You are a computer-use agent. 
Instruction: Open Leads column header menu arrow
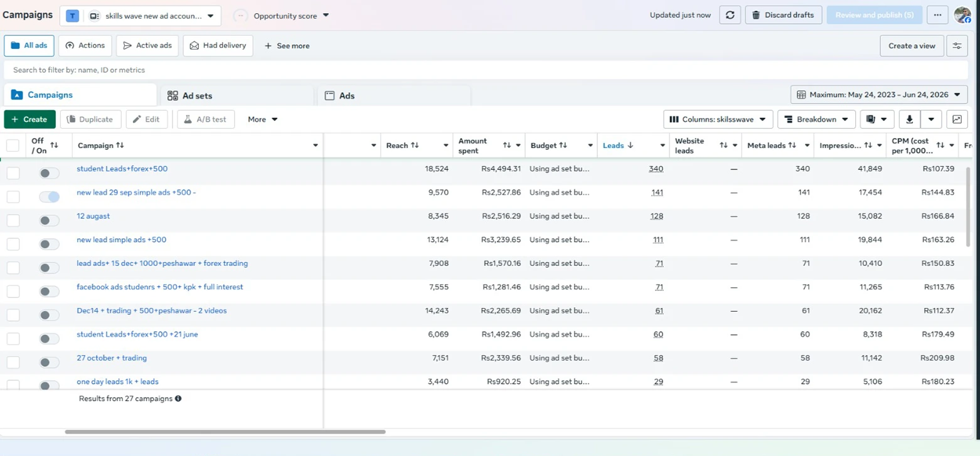[x=662, y=146]
